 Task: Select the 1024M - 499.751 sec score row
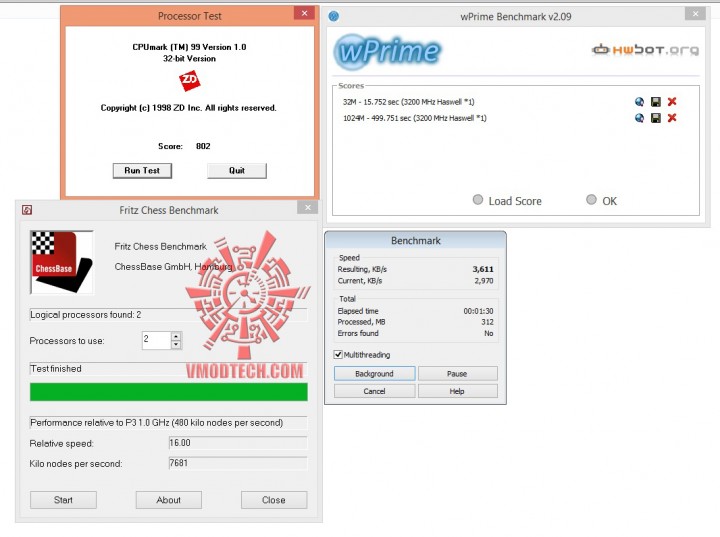415,118
